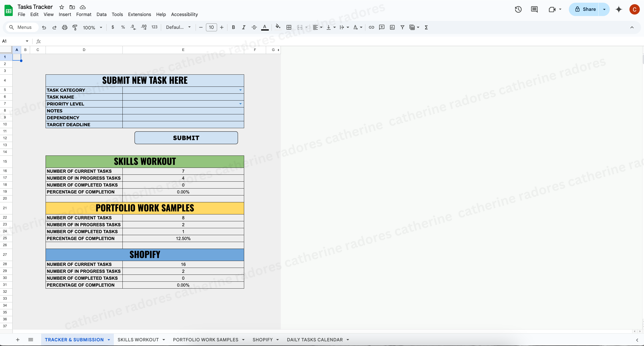Toggle strikethrough formatting
Image resolution: width=644 pixels, height=346 pixels.
pyautogui.click(x=254, y=28)
